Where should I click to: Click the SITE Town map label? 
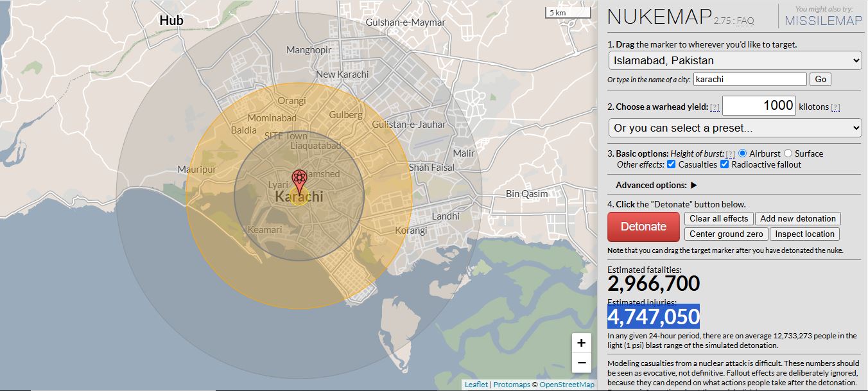(x=286, y=136)
